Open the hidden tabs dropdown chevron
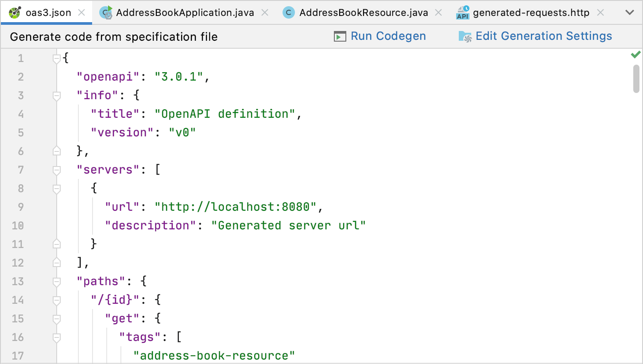This screenshot has height=364, width=643. 630,12
